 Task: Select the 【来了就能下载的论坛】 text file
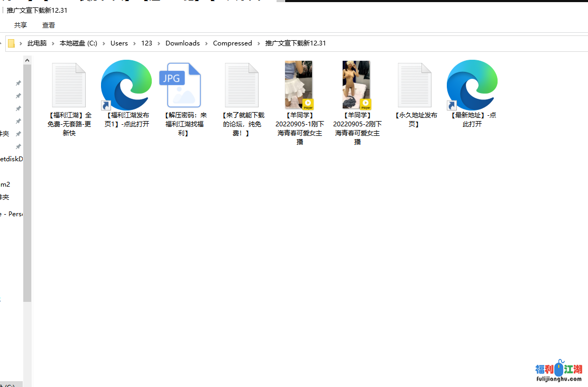242,85
